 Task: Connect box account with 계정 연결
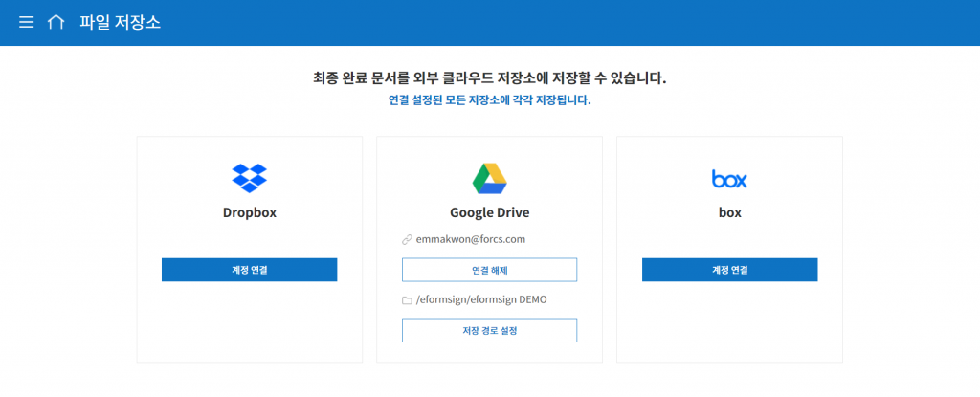click(x=729, y=270)
